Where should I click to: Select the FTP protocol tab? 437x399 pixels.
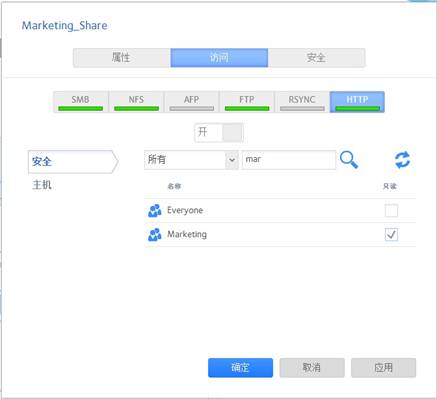tap(247, 102)
